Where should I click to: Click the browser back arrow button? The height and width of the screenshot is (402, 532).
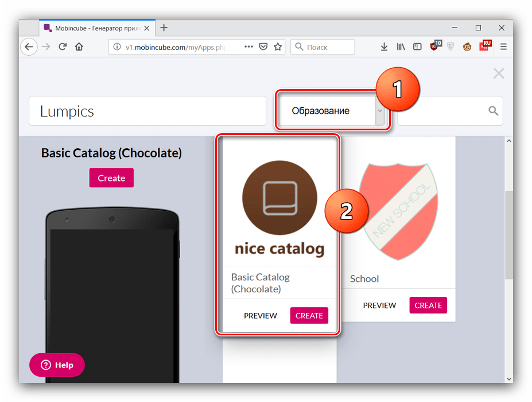pyautogui.click(x=29, y=47)
